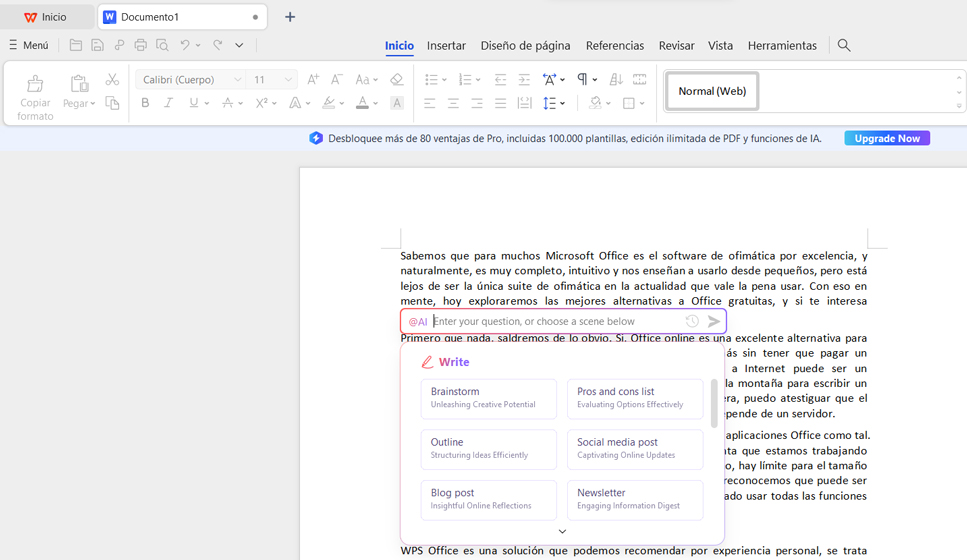967x560 pixels.
Task: Open text effects outlined A icon
Action: (x=295, y=103)
